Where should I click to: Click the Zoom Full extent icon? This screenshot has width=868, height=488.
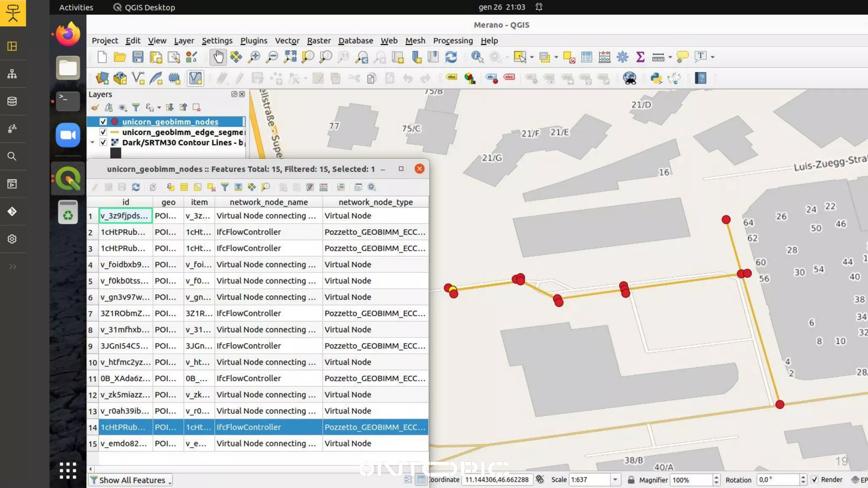click(x=290, y=57)
